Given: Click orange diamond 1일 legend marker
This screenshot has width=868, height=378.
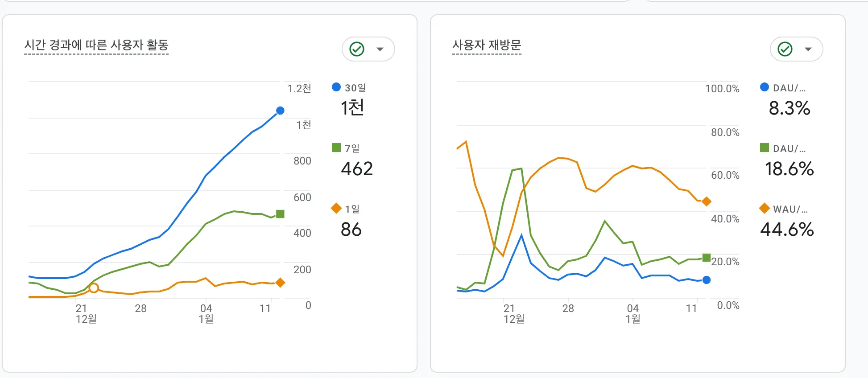Looking at the screenshot, I should pos(336,208).
